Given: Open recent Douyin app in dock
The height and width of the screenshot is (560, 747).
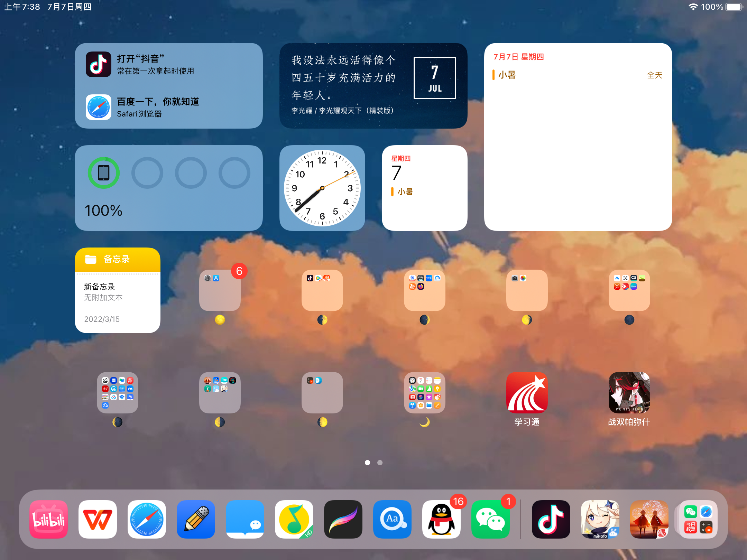Looking at the screenshot, I should 551,519.
